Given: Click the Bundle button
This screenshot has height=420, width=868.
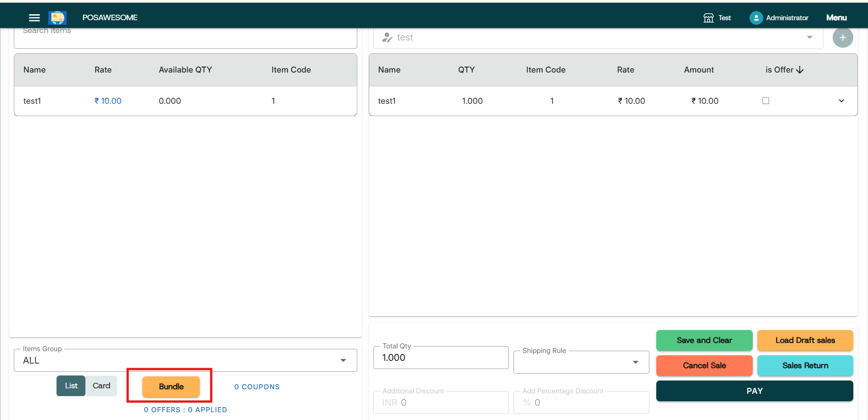Looking at the screenshot, I should click(x=171, y=386).
